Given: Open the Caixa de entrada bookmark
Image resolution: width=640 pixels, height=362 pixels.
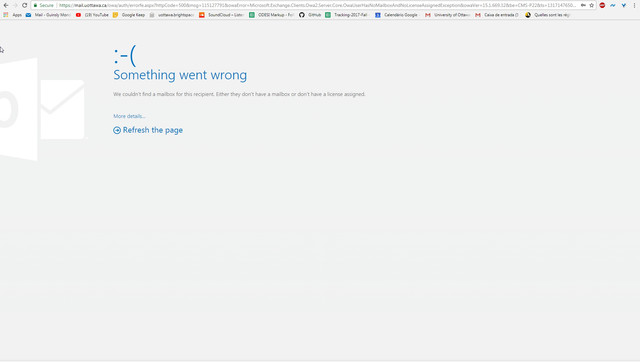Looking at the screenshot, I should pos(497,15).
